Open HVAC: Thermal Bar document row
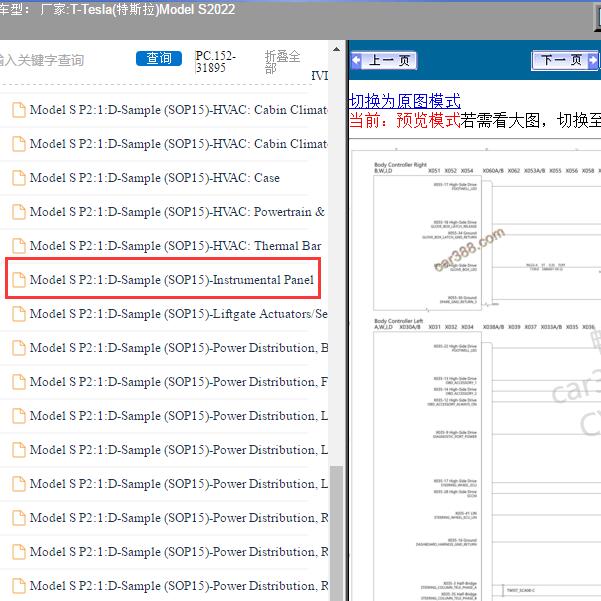Image resolution: width=601 pixels, height=601 pixels. click(x=164, y=246)
